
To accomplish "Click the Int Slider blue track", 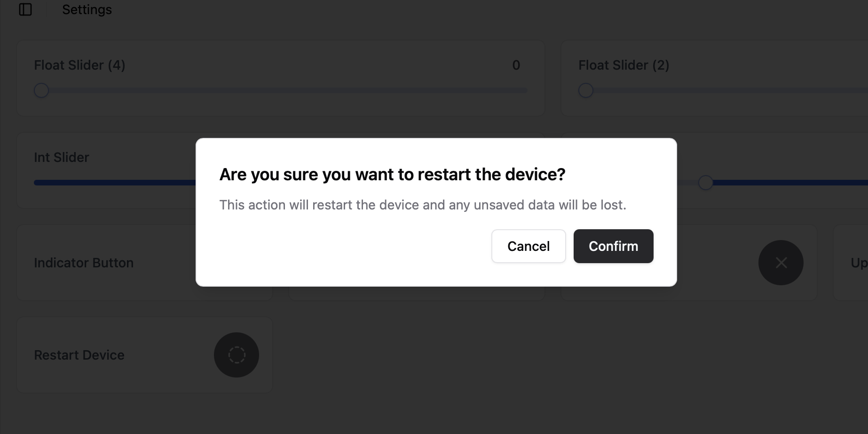I will (115, 183).
